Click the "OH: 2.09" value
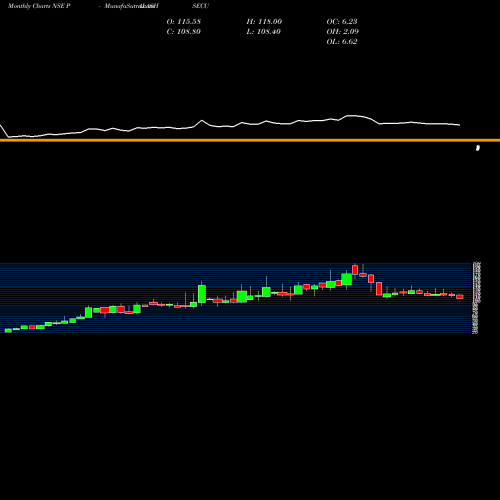 click(343, 31)
